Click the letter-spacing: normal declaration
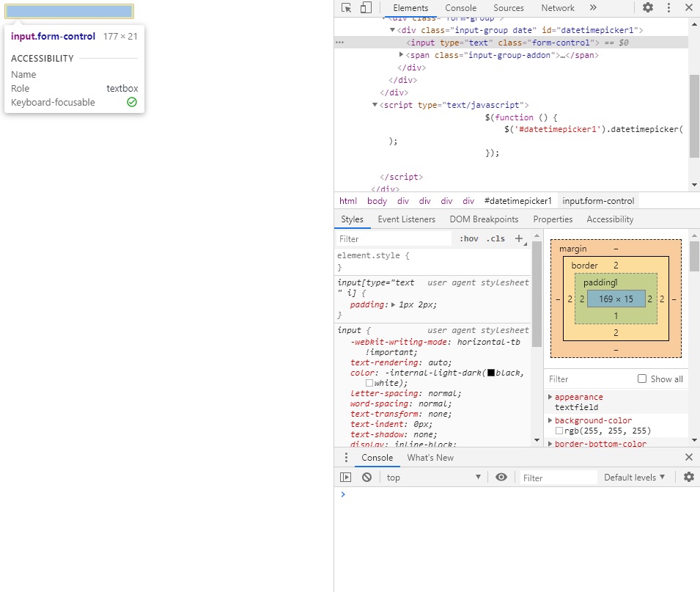 click(x=405, y=393)
